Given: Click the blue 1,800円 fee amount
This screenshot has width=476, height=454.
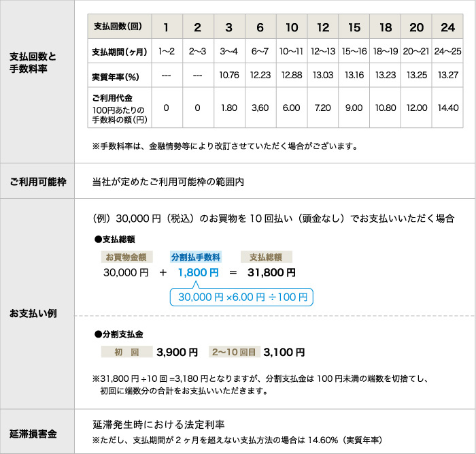Looking at the screenshot, I should (x=198, y=273).
